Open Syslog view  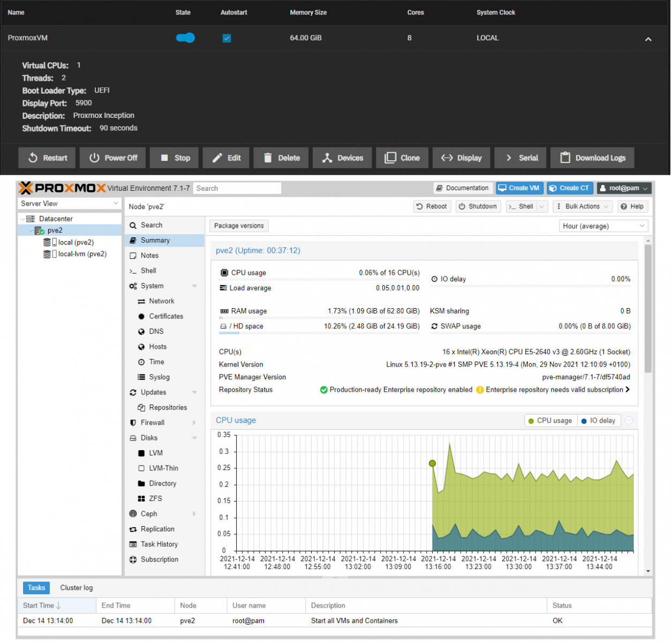(x=164, y=378)
